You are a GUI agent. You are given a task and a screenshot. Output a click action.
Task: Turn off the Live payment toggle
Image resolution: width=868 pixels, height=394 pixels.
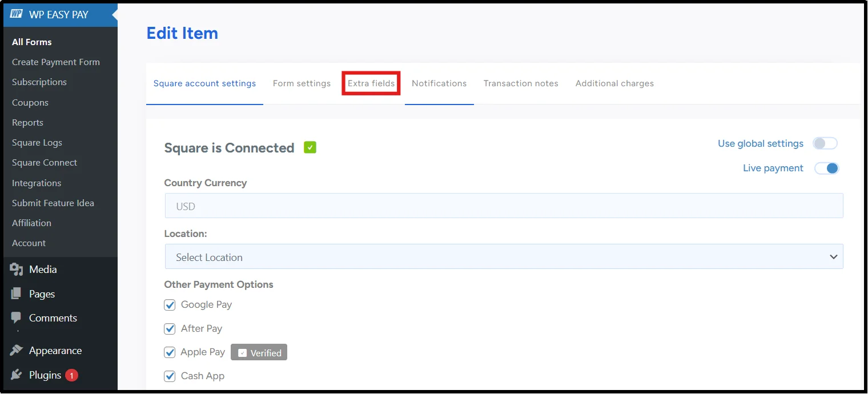826,168
